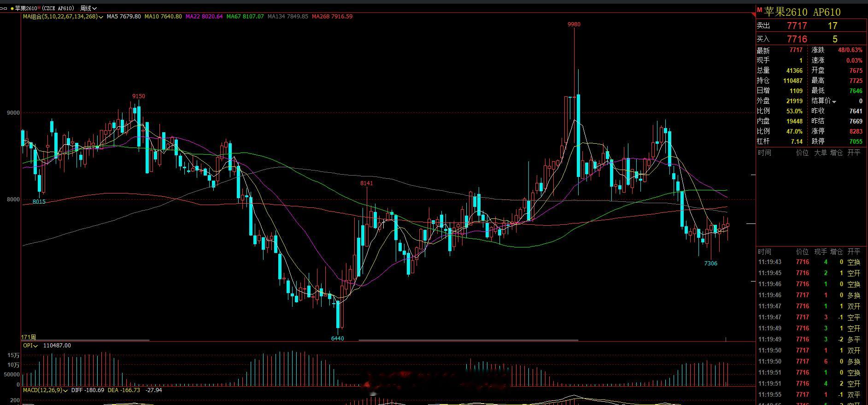The width and height of the screenshot is (868, 405).
Task: Click the 涨停 value 8283
Action: point(856,132)
